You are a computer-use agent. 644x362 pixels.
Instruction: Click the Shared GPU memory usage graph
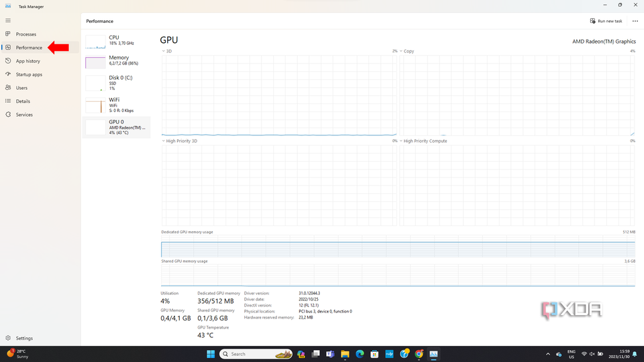(x=398, y=276)
